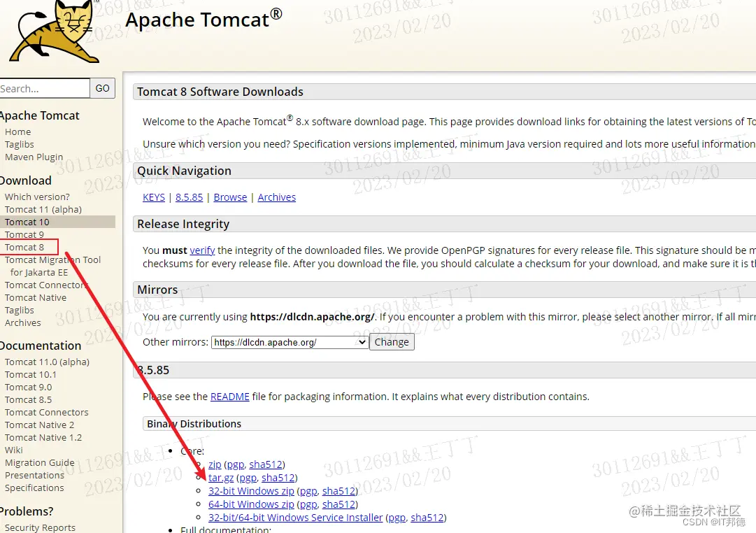Click pgp signature for Core zip
This screenshot has height=533, width=756.
(236, 464)
